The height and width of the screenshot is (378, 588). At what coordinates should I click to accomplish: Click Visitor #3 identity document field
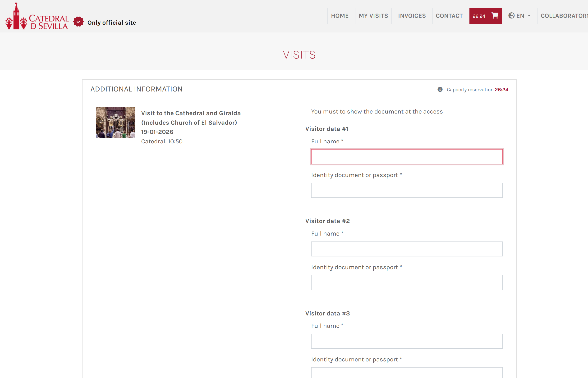[407, 373]
